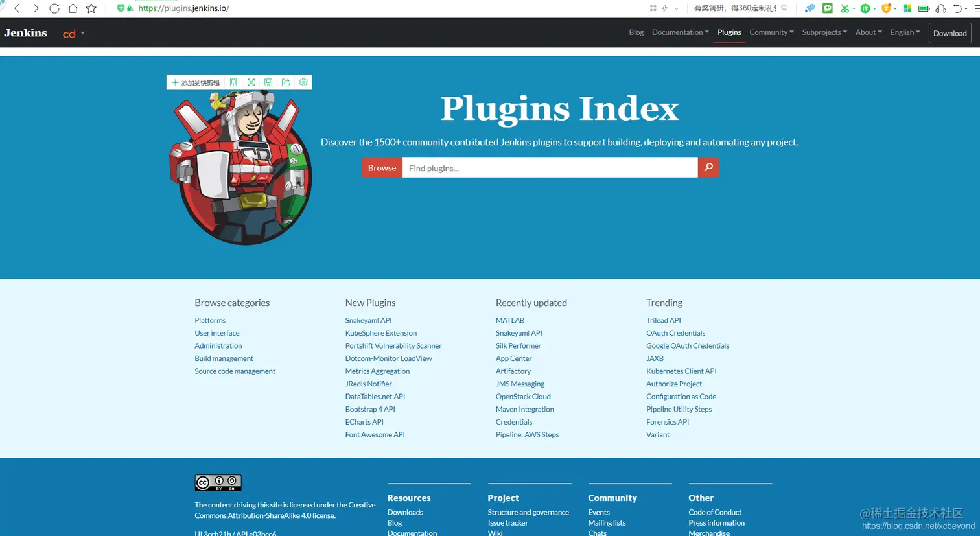Click the orange yen shield icon
Viewport: 980px width, 536px height.
[886, 8]
